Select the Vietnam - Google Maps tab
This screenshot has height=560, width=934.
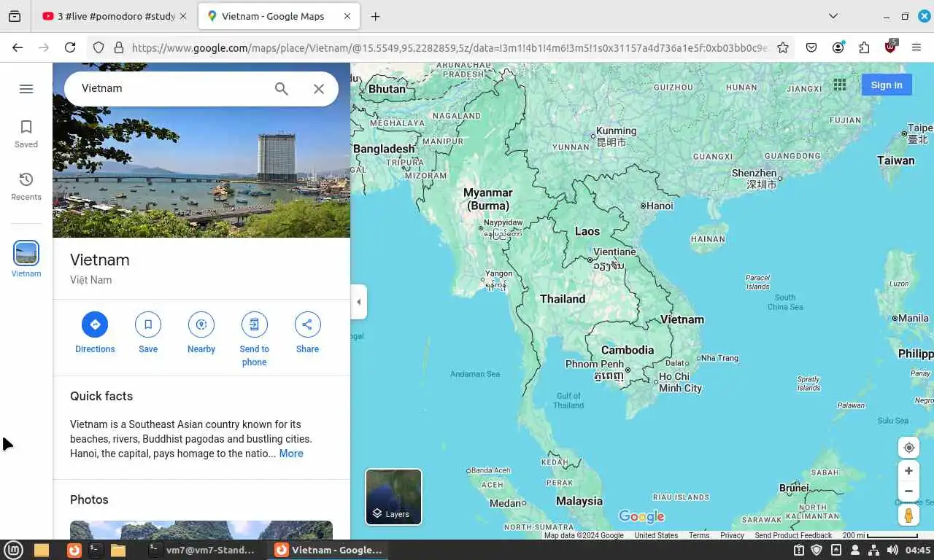point(279,16)
